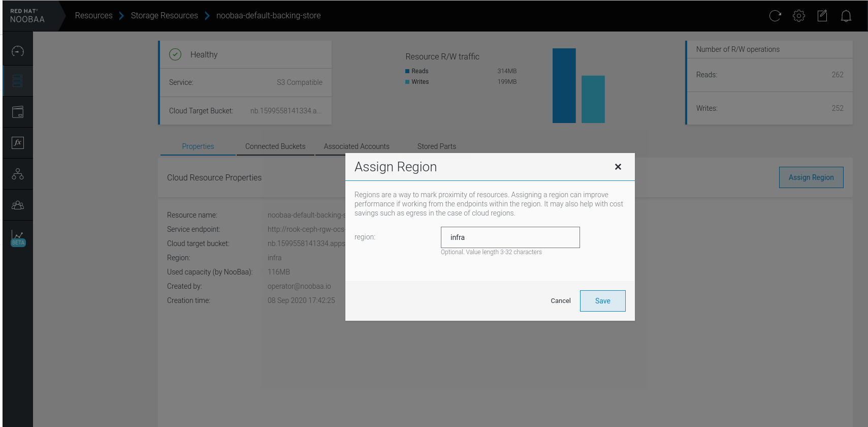The width and height of the screenshot is (868, 427).
Task: Click the Resources breadcrumb link
Action: 93,16
